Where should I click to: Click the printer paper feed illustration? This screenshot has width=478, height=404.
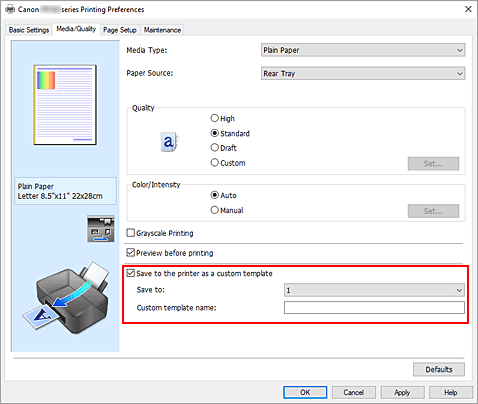[x=66, y=297]
